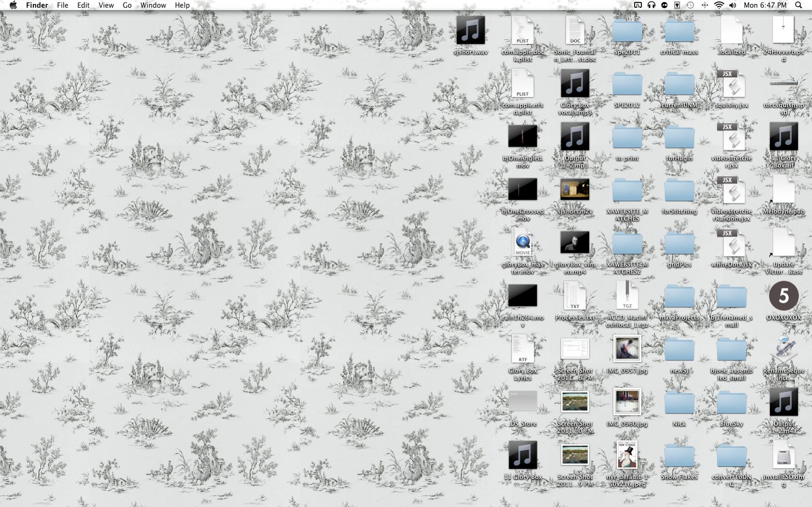
Task: Open the View menu
Action: [106, 5]
